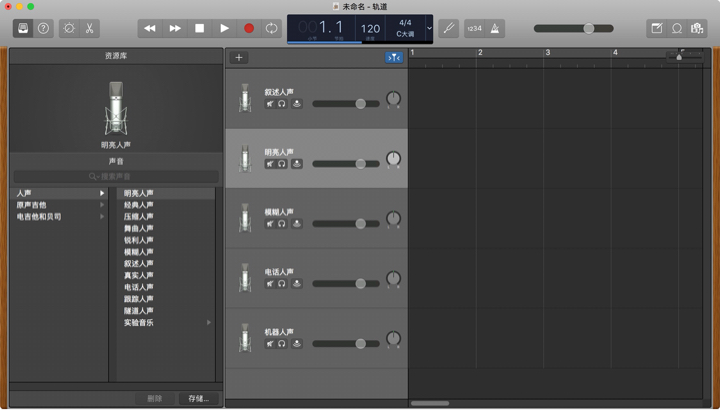Enable input monitoring on 电话人声 track
The image size is (720, 410).
297,283
